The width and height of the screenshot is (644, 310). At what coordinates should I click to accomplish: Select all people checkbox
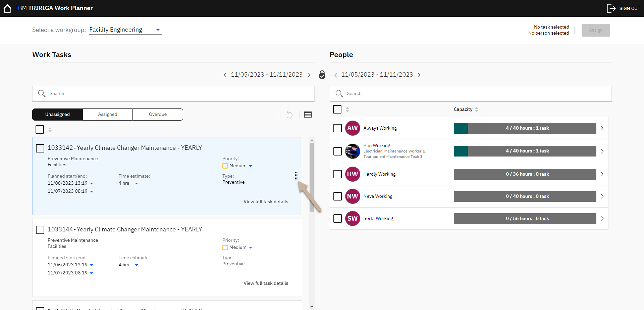337,109
